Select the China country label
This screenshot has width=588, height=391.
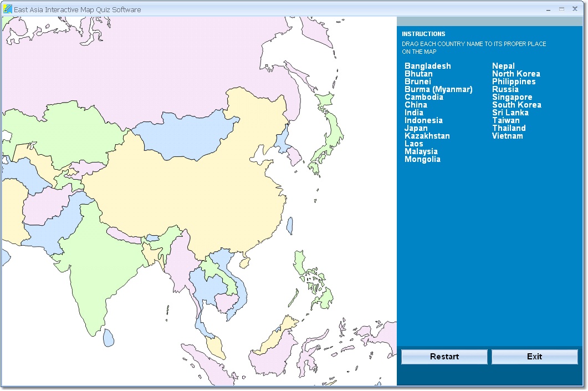pyautogui.click(x=416, y=105)
